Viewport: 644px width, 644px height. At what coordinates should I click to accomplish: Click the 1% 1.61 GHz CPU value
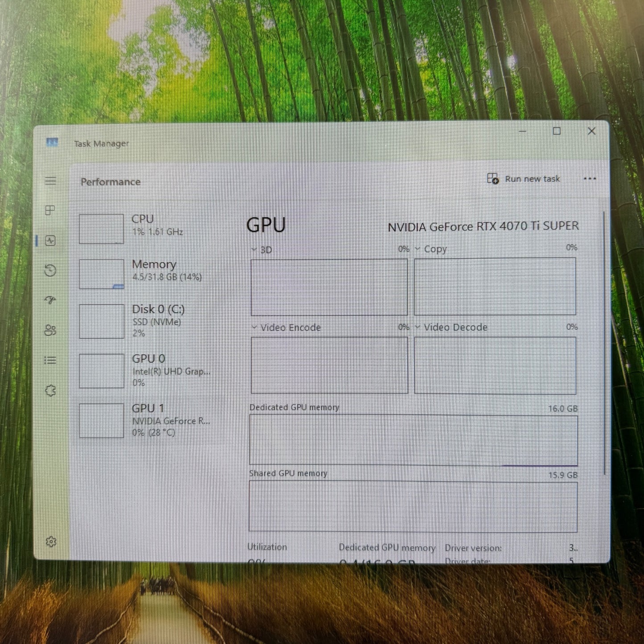pos(158,232)
